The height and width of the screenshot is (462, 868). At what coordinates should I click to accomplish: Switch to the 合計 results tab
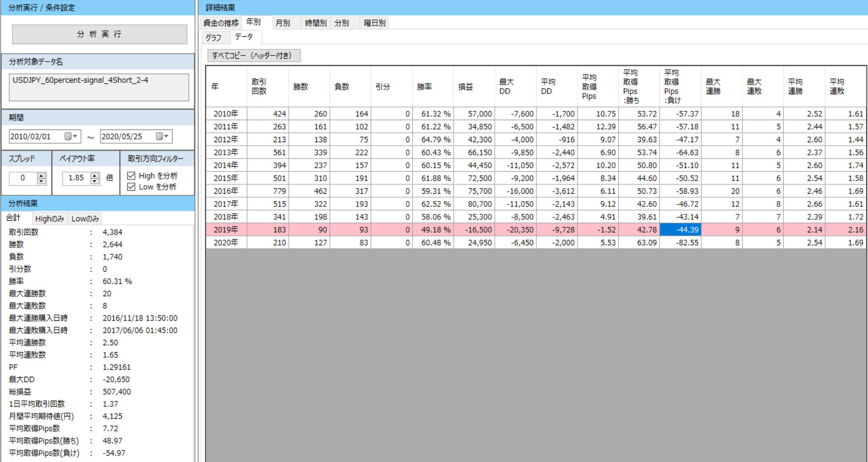pos(14,218)
